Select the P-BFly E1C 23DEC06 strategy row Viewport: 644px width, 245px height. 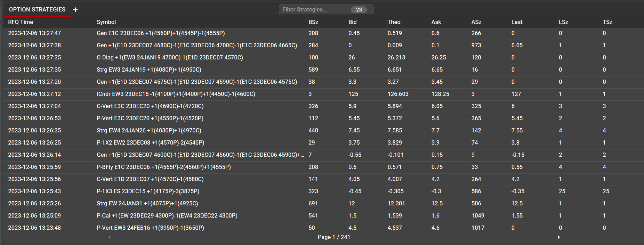163,167
